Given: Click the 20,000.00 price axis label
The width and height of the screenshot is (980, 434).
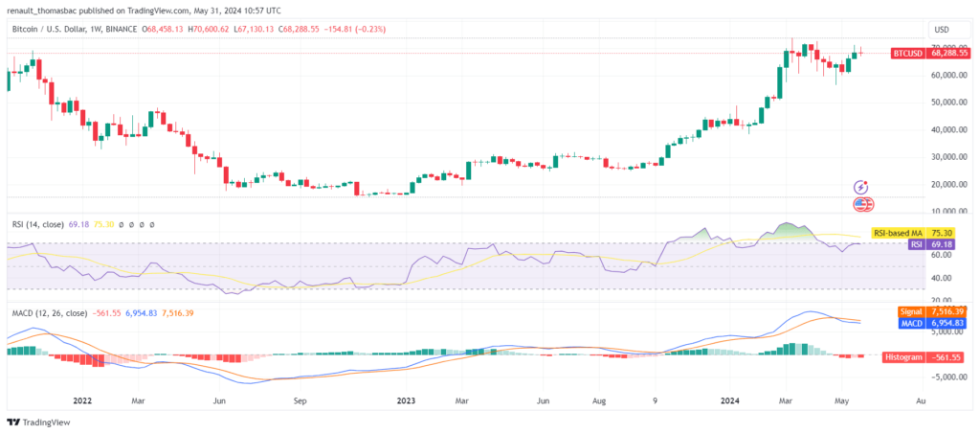Looking at the screenshot, I should (x=949, y=185).
